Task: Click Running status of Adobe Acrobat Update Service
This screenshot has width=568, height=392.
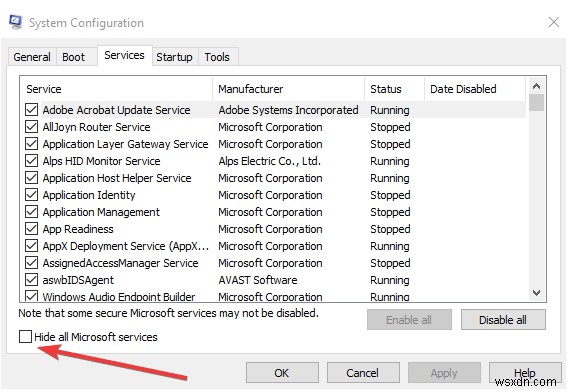Action: click(390, 110)
